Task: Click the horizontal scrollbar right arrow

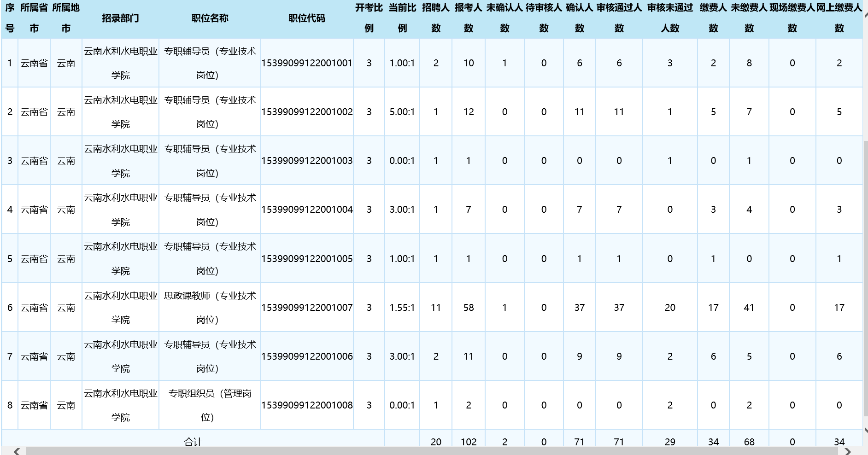Action: tap(847, 451)
